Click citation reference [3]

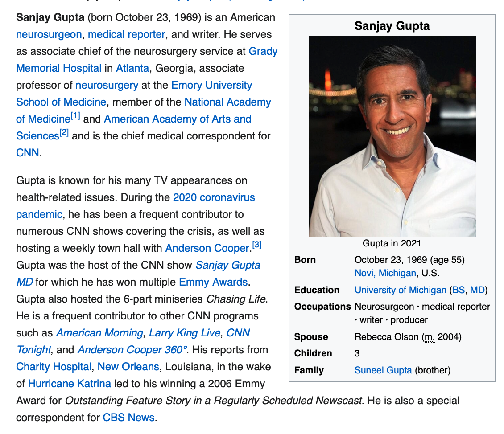click(x=257, y=245)
